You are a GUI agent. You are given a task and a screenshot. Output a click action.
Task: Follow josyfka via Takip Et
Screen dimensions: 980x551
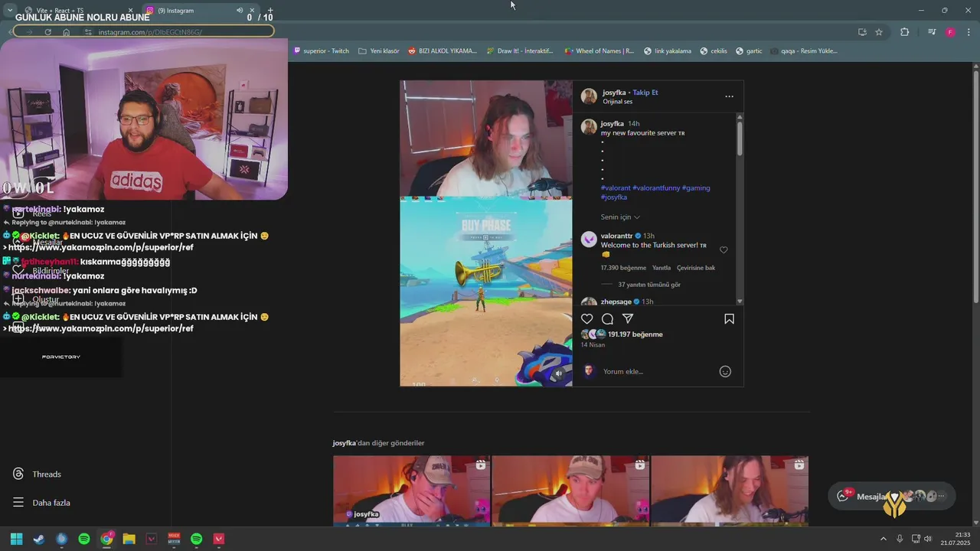(645, 93)
